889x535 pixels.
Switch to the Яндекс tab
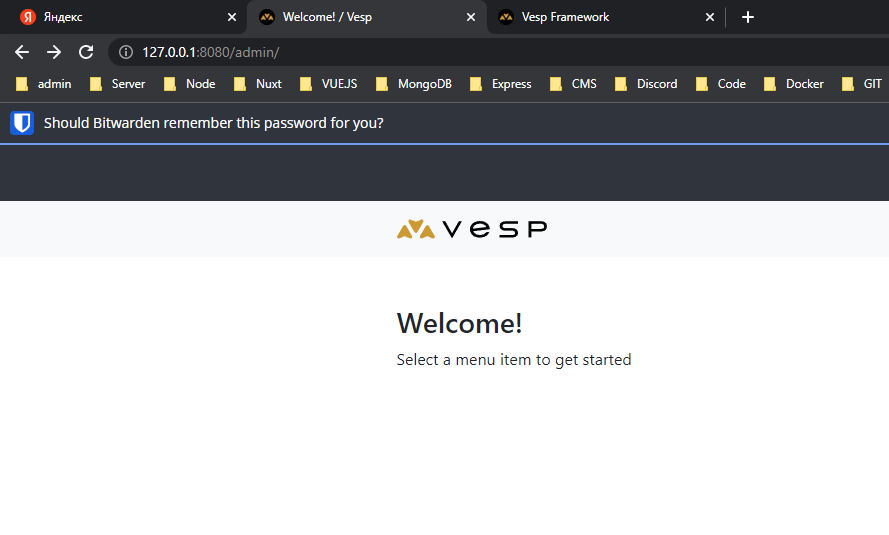(124, 17)
